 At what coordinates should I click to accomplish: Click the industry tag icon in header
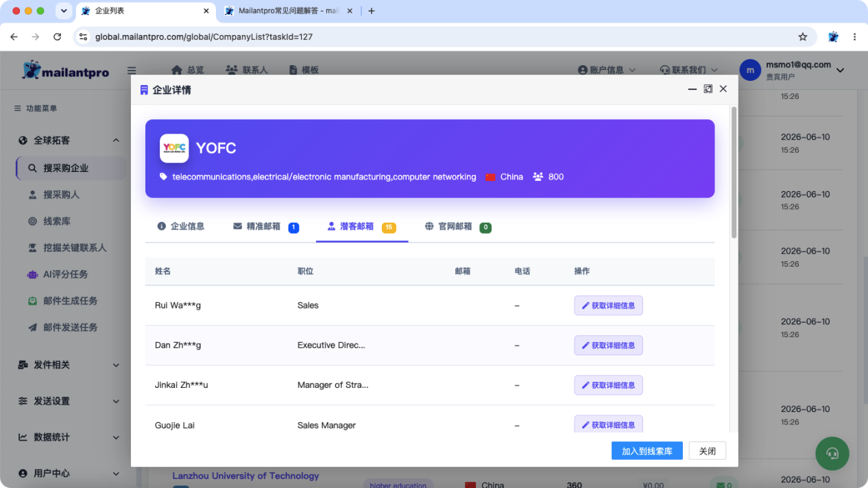click(x=163, y=177)
